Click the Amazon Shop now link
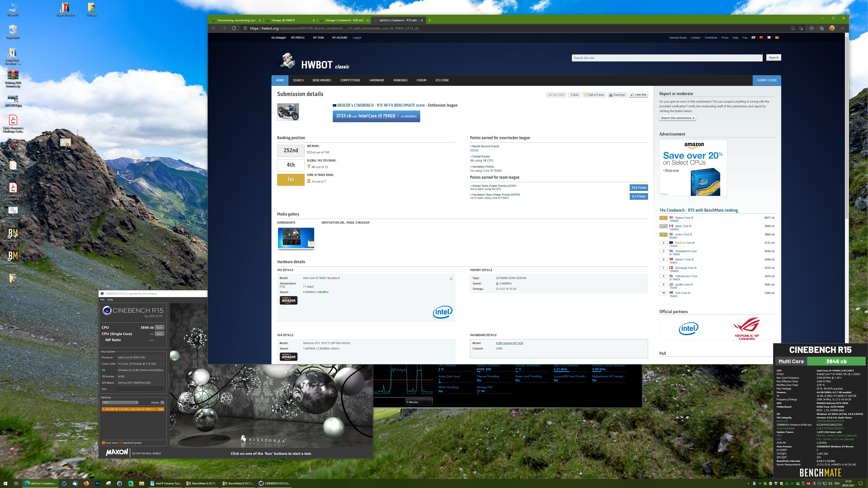This screenshot has height=488, width=868. 672,170
